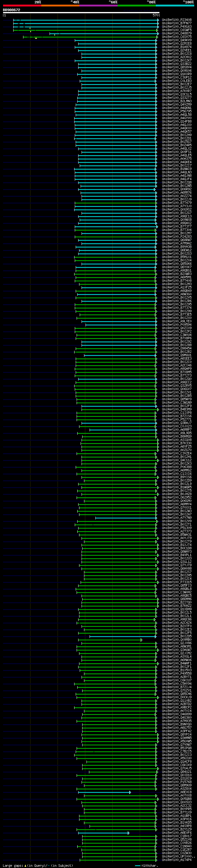Click the red 20% identity legend bar

[22, 6]
